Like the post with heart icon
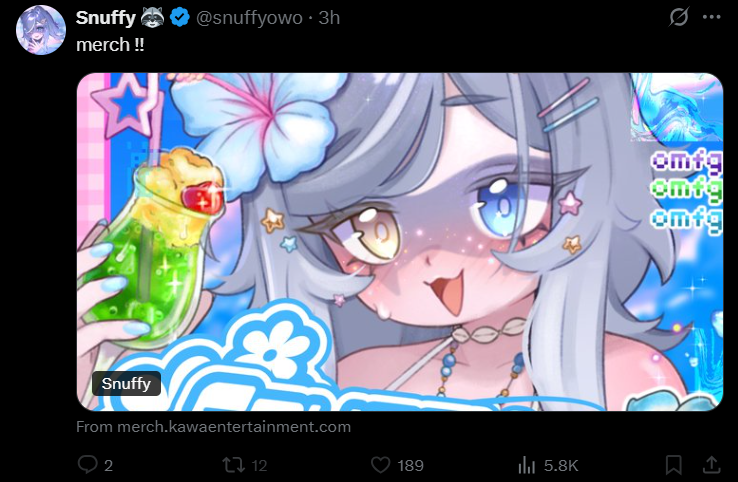Viewport: 738px width, 482px height. click(380, 465)
